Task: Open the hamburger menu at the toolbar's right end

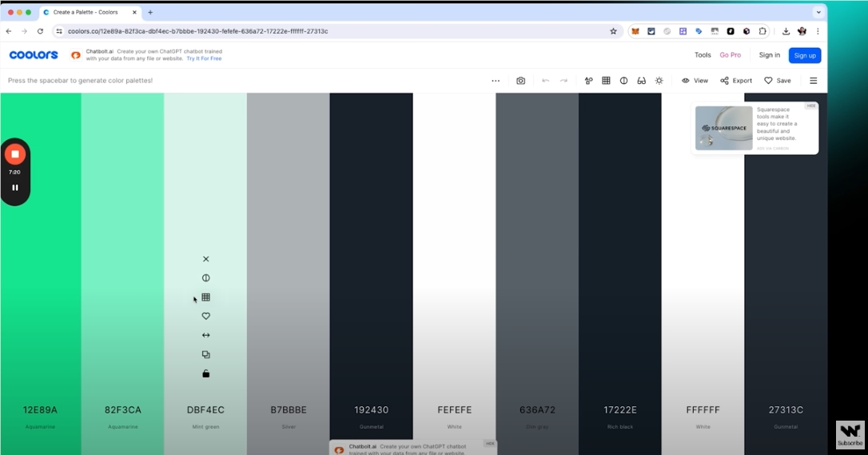Action: tap(813, 81)
